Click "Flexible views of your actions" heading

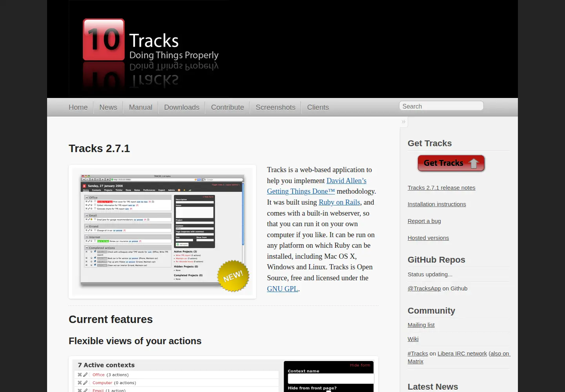135,341
